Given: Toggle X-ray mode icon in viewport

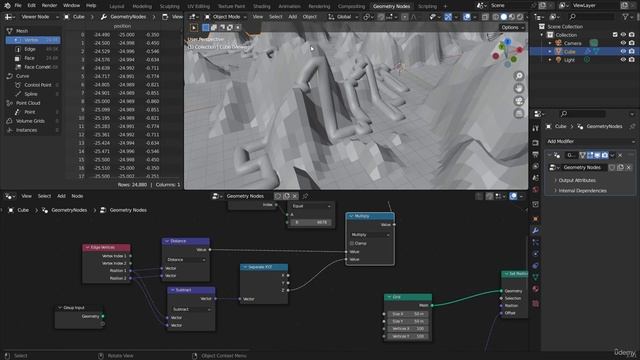Looking at the screenshot, I should tap(485, 17).
